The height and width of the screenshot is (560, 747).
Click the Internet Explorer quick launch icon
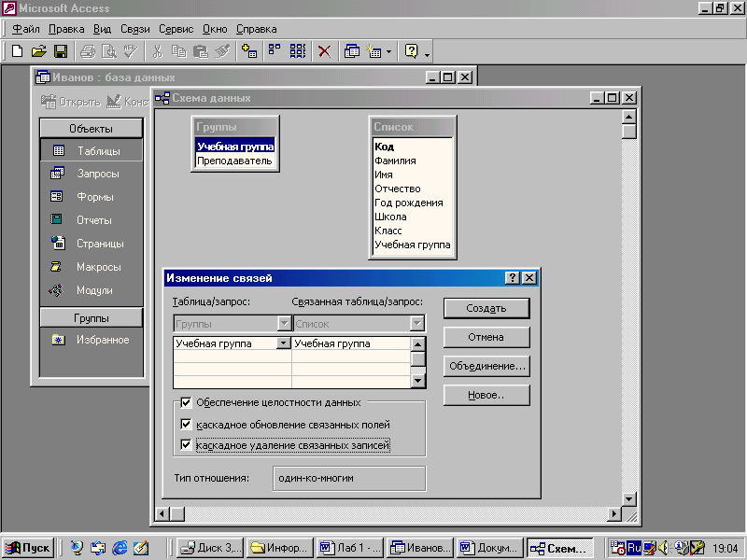point(120,548)
